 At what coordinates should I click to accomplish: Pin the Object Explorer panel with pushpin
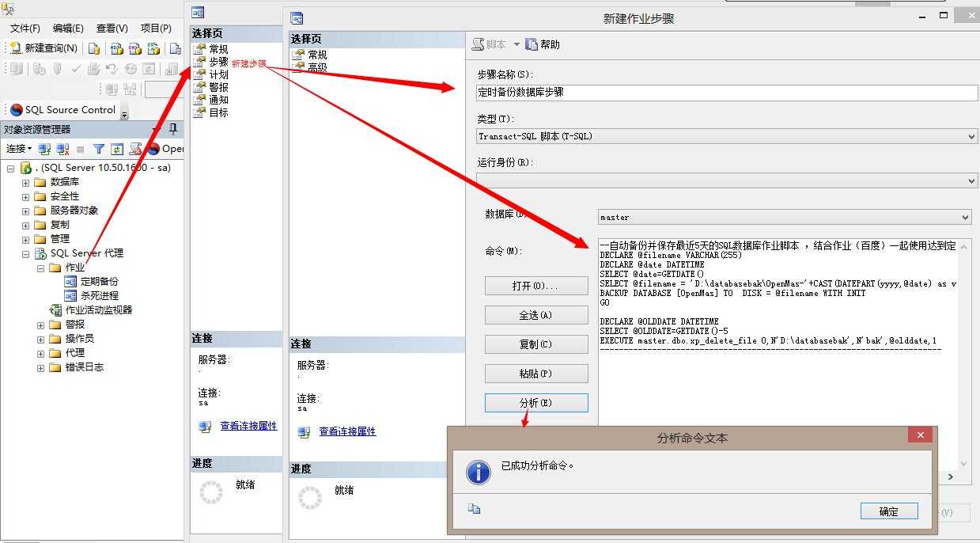(x=173, y=129)
